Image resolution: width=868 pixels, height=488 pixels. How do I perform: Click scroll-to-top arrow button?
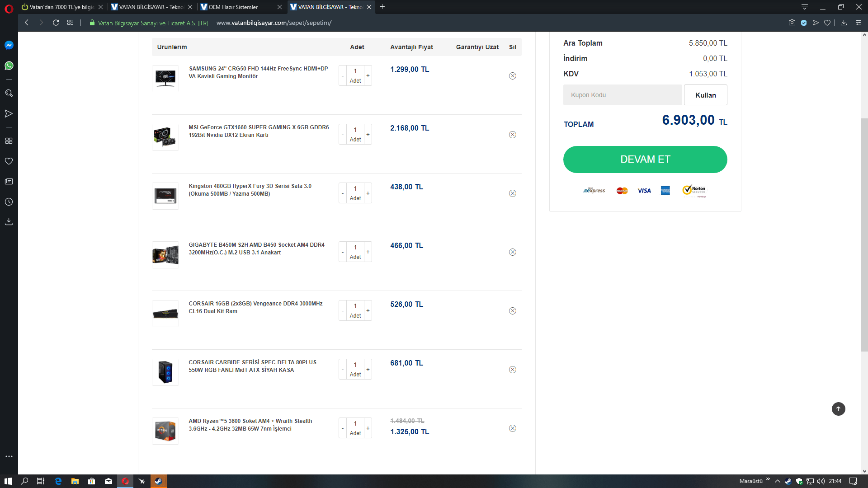click(838, 409)
